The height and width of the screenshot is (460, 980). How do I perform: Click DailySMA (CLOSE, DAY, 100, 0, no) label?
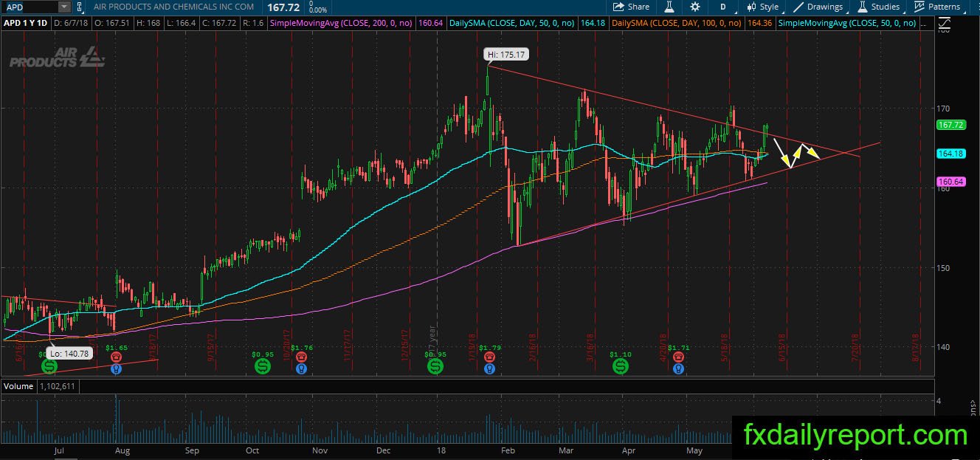[677, 24]
